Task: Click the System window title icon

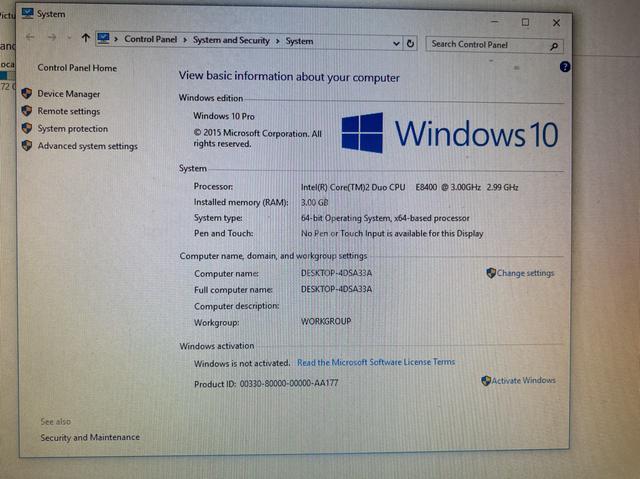Action: pos(27,13)
